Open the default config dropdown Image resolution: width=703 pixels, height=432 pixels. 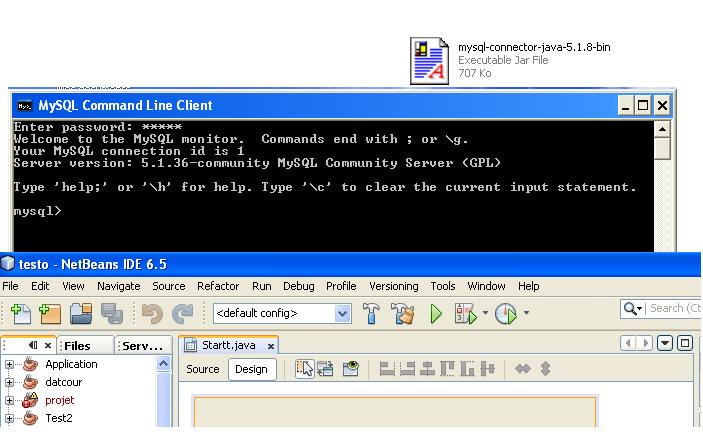(x=342, y=313)
